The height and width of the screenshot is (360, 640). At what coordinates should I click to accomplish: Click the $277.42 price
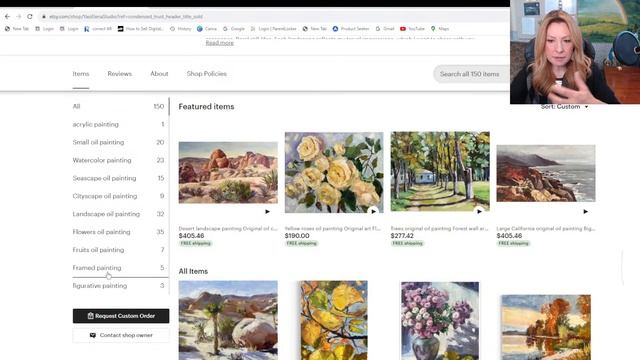(402, 236)
